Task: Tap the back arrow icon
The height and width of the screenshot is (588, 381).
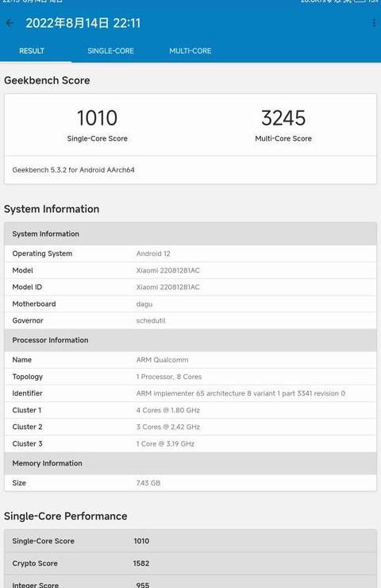Action: [x=10, y=23]
